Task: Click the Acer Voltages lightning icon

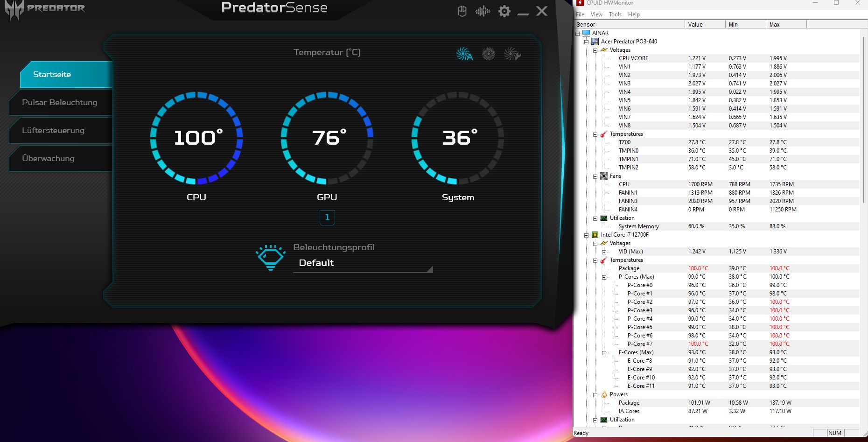Action: [604, 50]
